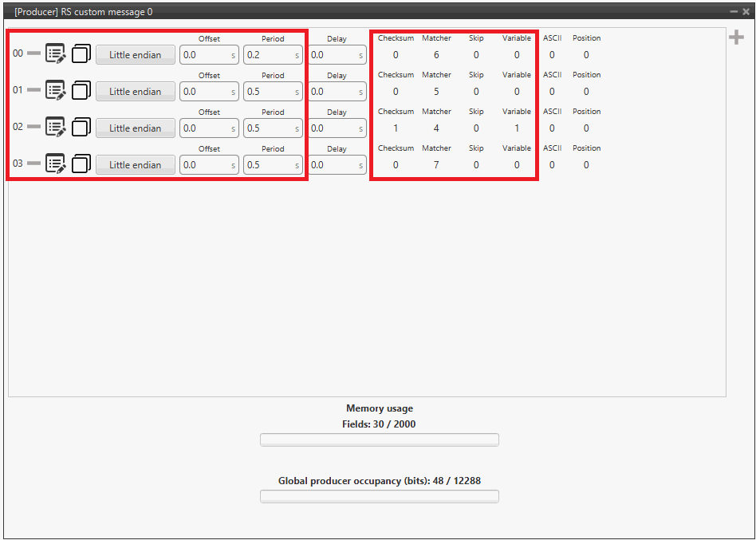Screen dimensions: 756x540
Task: Click the Fields memory usage bar
Action: (x=379, y=439)
